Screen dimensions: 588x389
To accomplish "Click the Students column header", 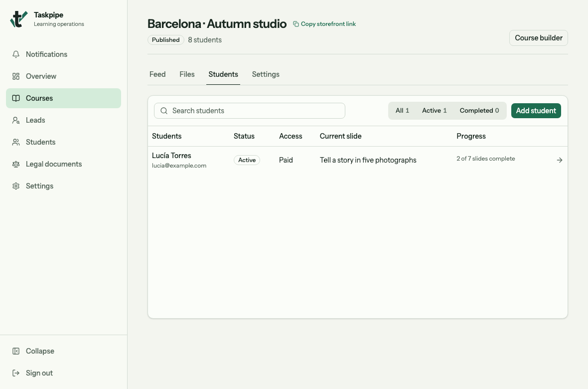I will [x=166, y=136].
